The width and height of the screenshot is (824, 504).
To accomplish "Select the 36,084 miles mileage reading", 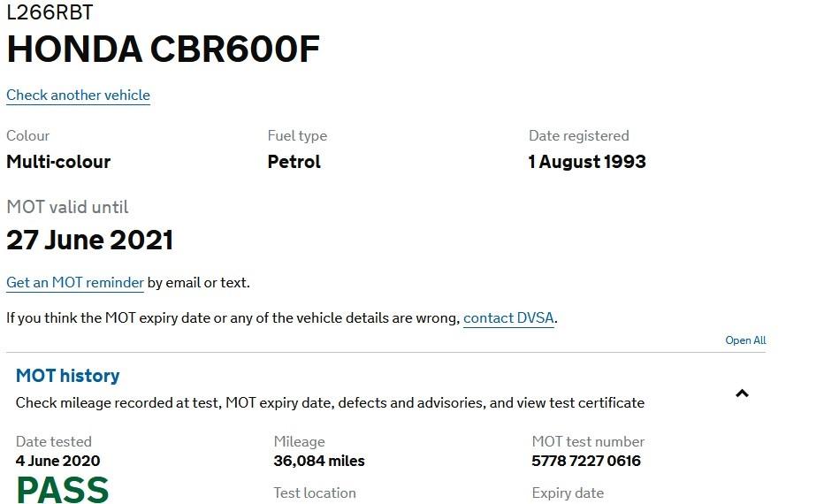I will point(319,461).
